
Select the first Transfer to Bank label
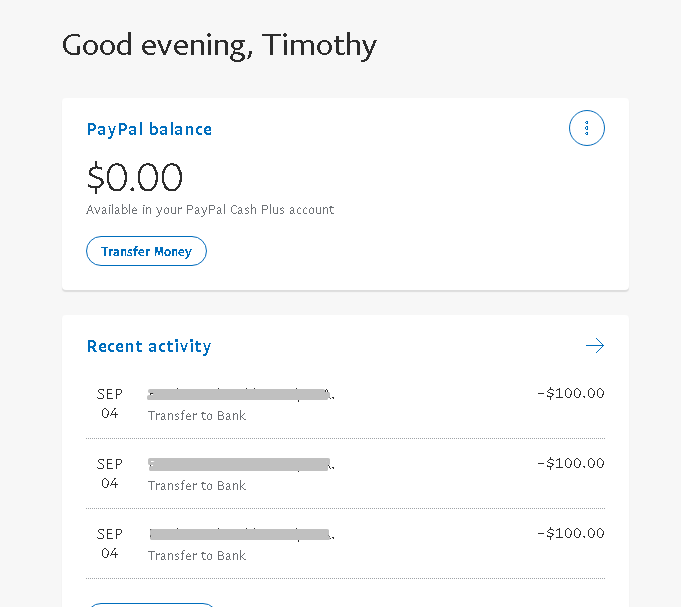coord(197,416)
